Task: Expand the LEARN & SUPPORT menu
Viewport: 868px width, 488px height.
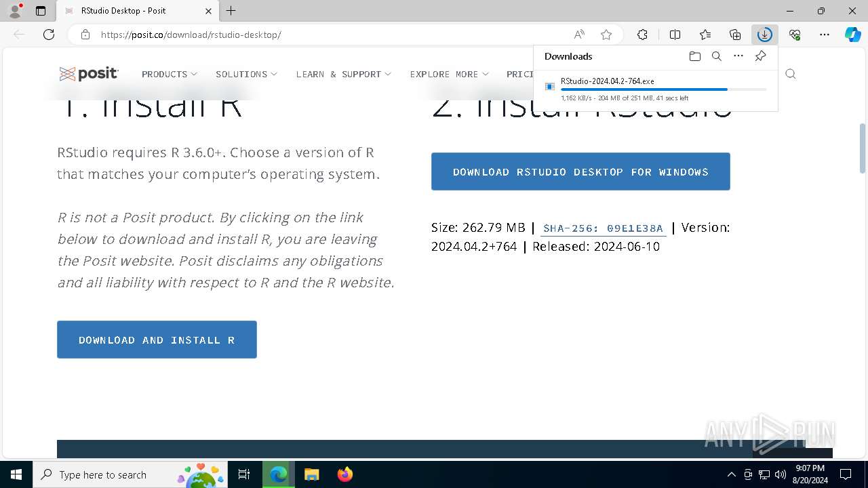Action: 344,74
